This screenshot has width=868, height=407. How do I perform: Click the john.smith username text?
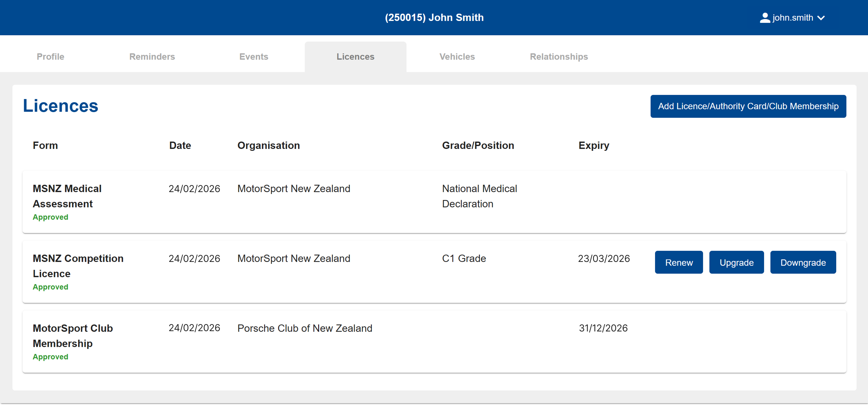click(793, 18)
